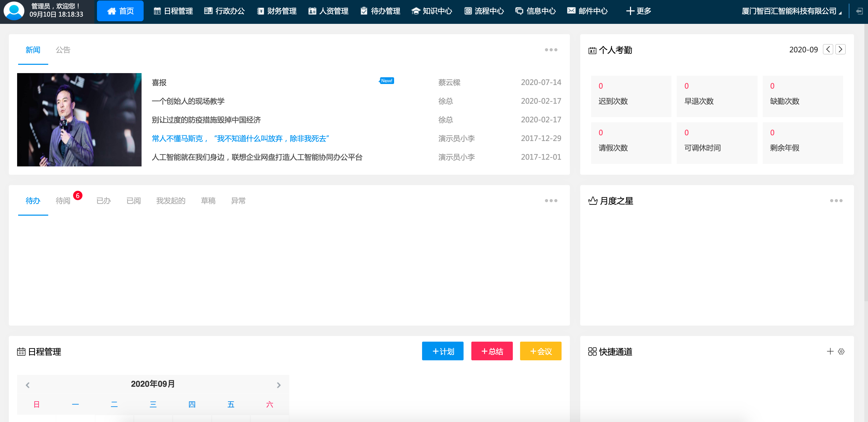Switch to the 新闻 tab
This screenshot has height=422, width=868.
point(33,50)
